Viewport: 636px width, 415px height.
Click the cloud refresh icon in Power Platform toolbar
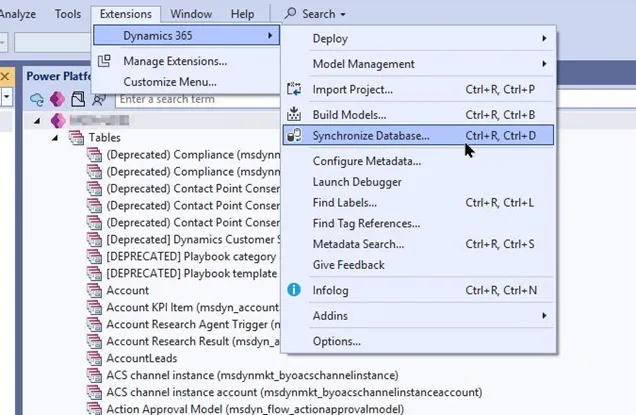[x=37, y=99]
